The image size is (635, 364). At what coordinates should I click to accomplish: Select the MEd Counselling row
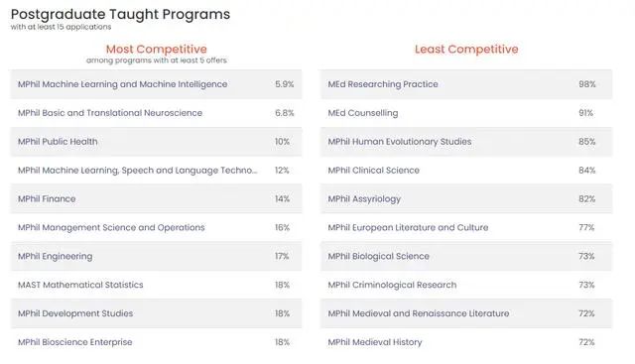(466, 113)
